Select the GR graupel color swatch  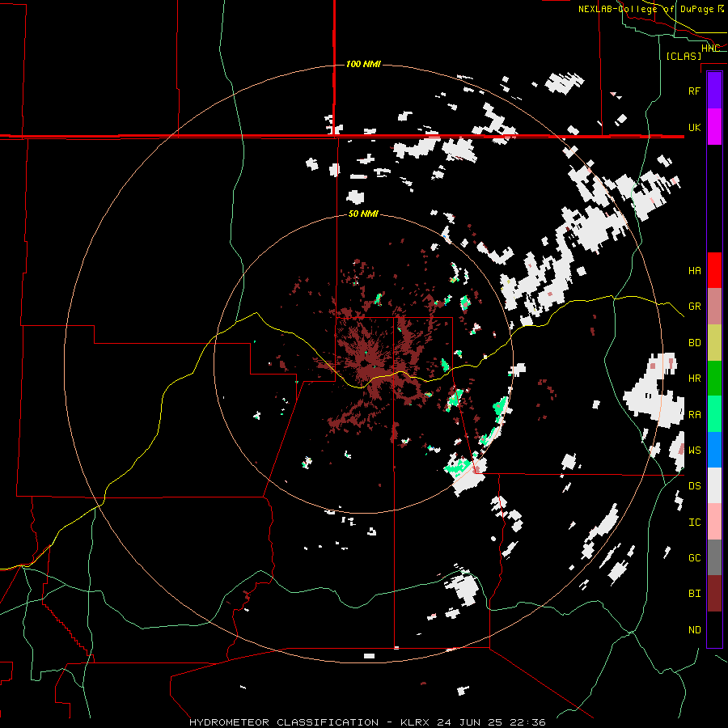coord(714,307)
